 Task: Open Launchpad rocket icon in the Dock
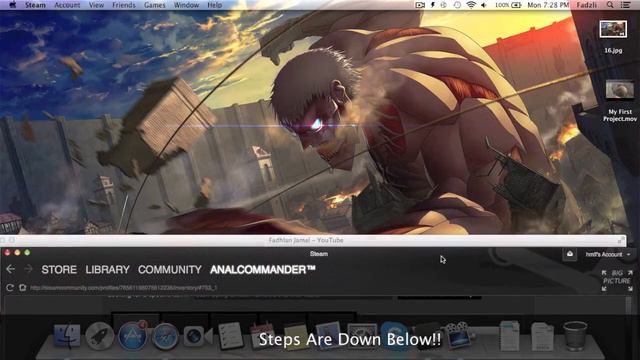click(x=100, y=336)
